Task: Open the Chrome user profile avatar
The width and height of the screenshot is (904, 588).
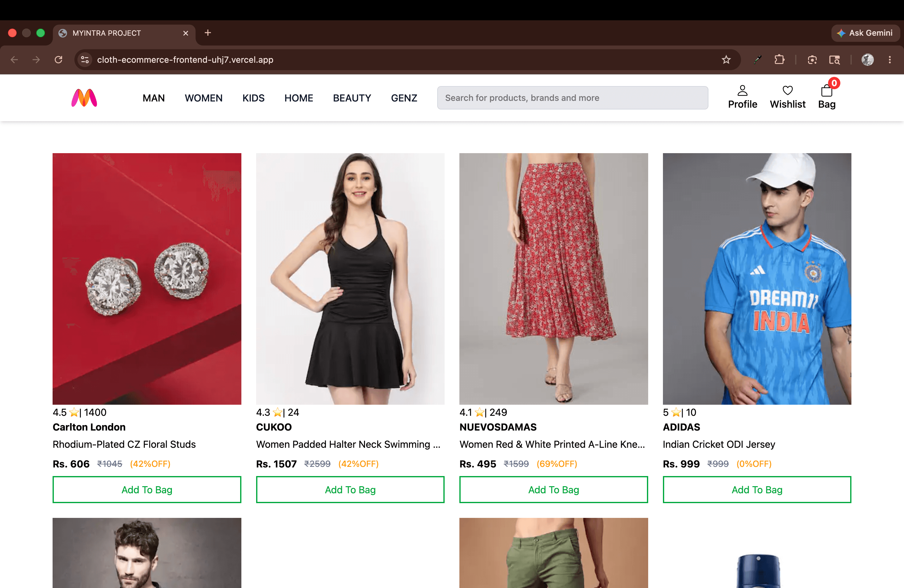Action: (867, 60)
